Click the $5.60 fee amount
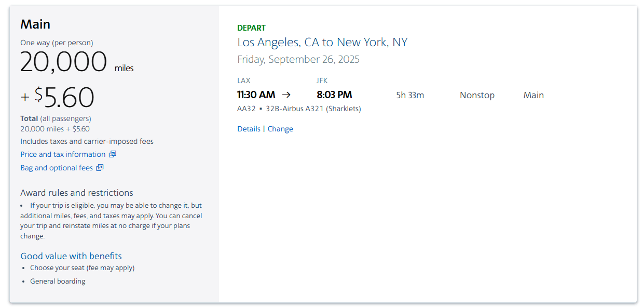Viewport: 644px width, 308px height. [x=64, y=97]
